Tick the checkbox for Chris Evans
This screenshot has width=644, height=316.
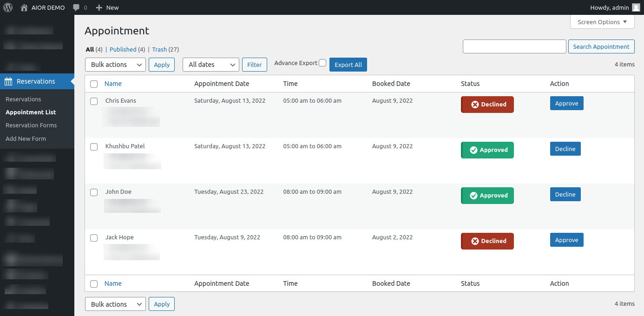[x=94, y=101]
